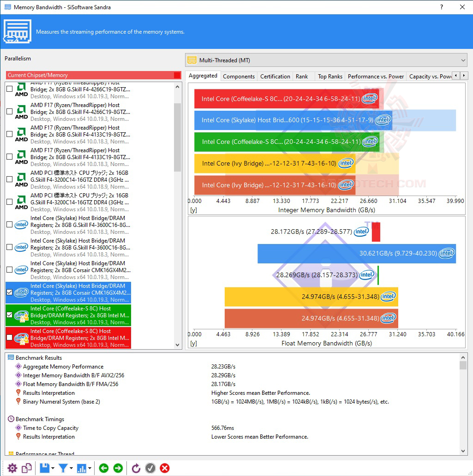This screenshot has width=473, height=476.
Task: Click the Intel logo on red Coffeelake integer bar
Action: coord(370,98)
